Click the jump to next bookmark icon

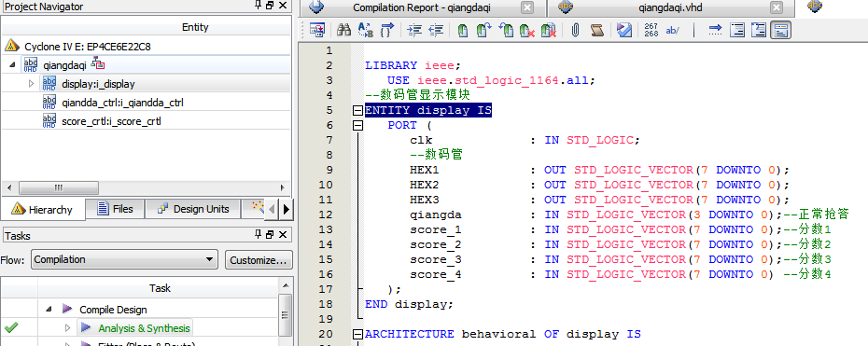coord(484,30)
